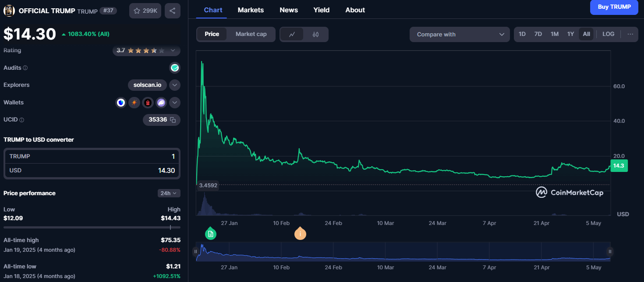Open the red padlock wallet icon
Viewport: 644px width, 282px height.
pos(148,103)
